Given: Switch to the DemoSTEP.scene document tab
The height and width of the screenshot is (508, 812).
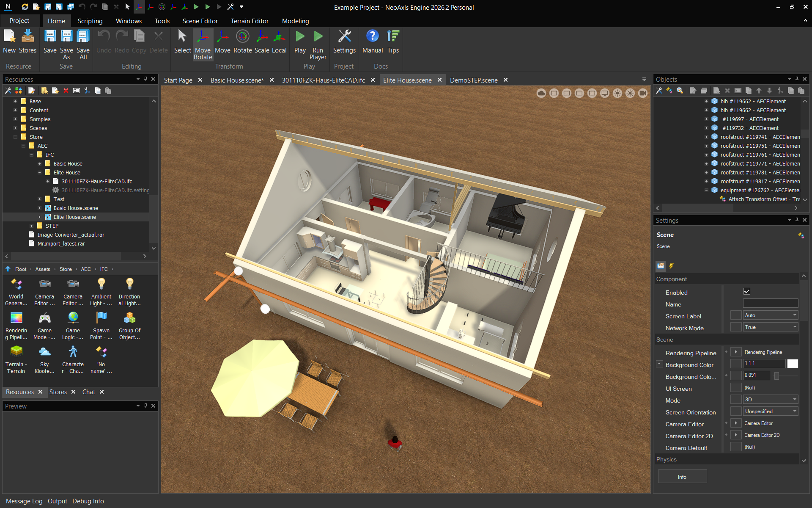Looking at the screenshot, I should pyautogui.click(x=474, y=80).
